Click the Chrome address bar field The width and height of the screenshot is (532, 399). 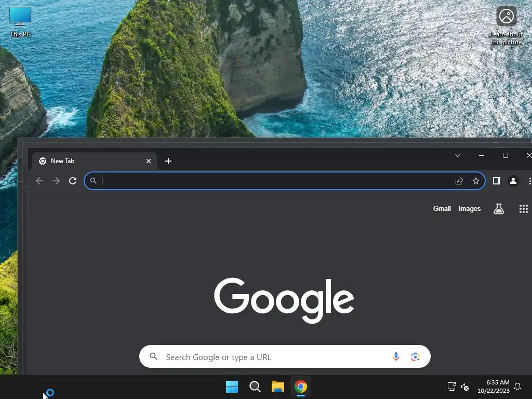click(284, 181)
